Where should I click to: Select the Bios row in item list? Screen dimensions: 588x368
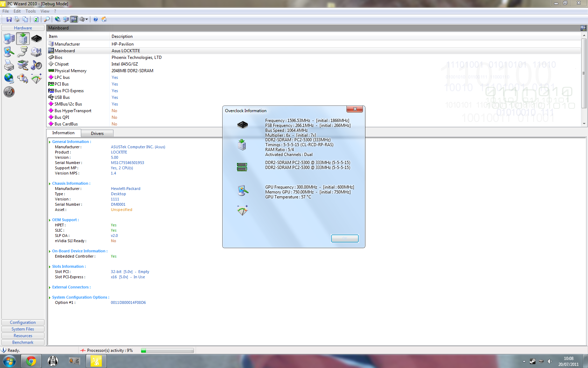tap(314, 57)
